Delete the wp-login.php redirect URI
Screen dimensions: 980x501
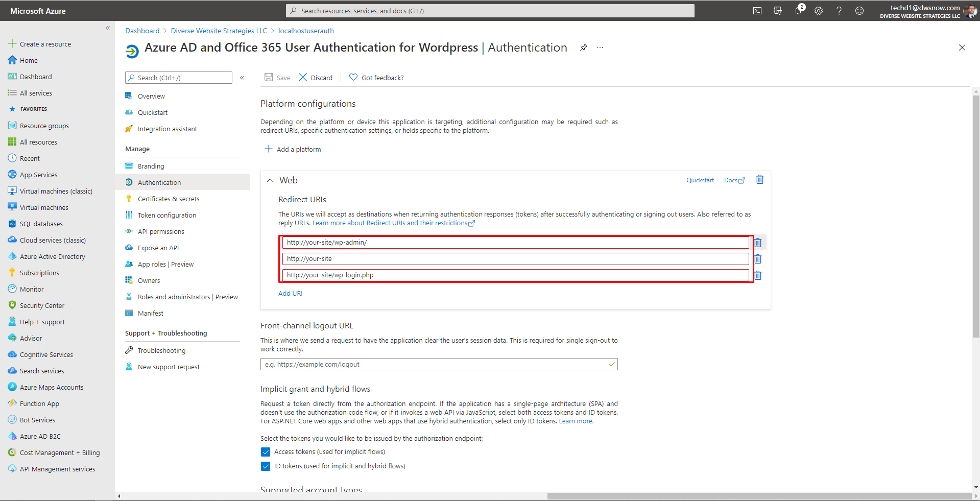[x=758, y=275]
